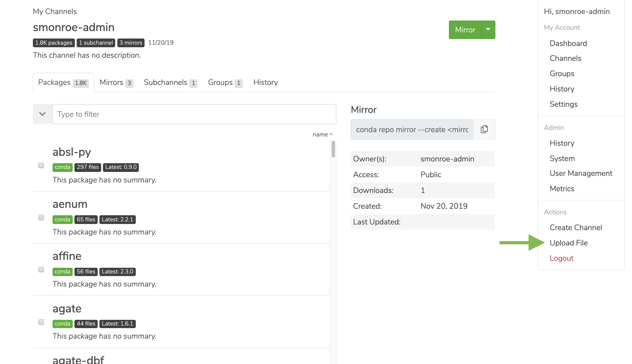
Task: Click the mirror command text field
Action: pyautogui.click(x=412, y=129)
